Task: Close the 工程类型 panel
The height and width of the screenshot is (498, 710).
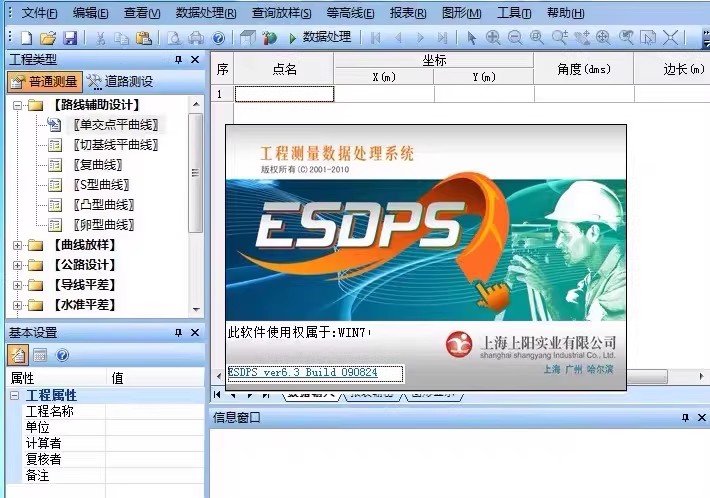Action: pyautogui.click(x=195, y=59)
